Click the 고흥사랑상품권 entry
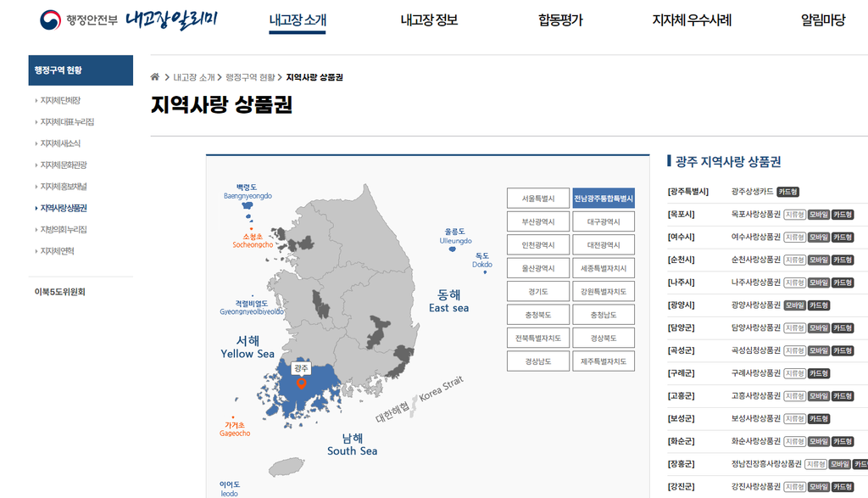The height and width of the screenshot is (498, 868). (x=755, y=396)
